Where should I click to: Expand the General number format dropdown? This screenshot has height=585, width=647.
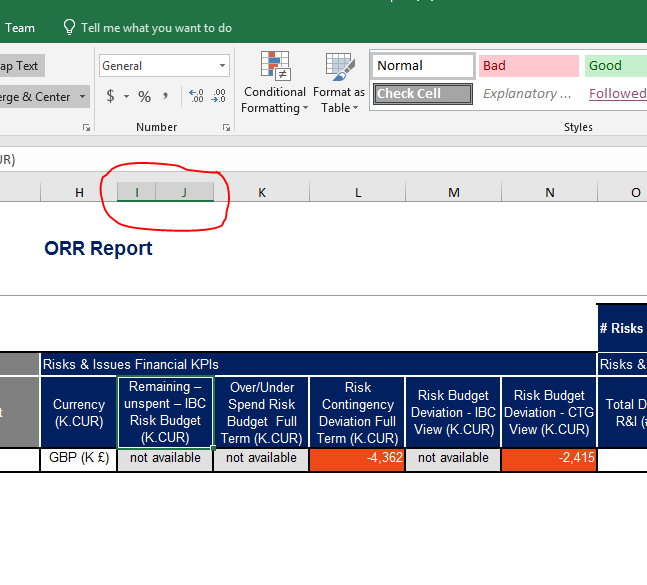(x=222, y=66)
